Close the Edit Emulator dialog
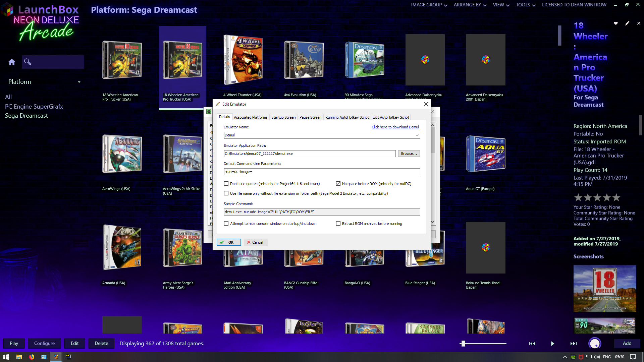This screenshot has height=362, width=644. [x=426, y=104]
